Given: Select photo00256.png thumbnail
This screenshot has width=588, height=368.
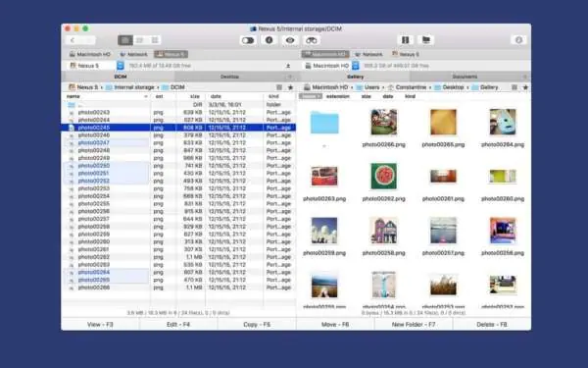Looking at the screenshot, I should click(503, 231).
